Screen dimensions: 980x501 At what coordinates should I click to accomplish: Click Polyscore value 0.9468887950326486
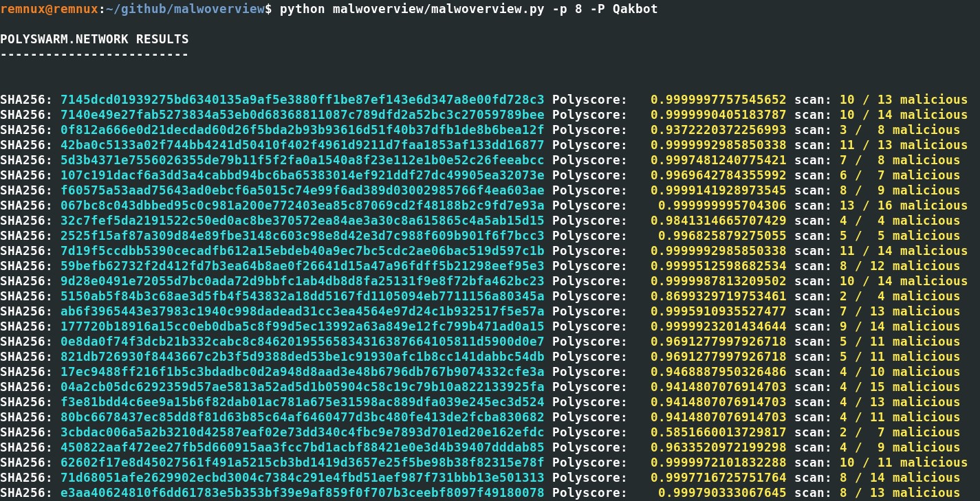coord(718,372)
